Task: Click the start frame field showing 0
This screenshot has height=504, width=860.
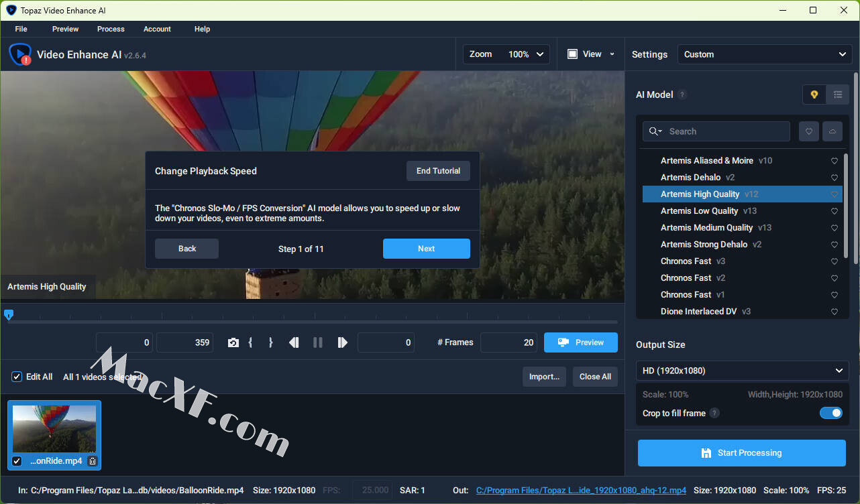Action: [125, 342]
